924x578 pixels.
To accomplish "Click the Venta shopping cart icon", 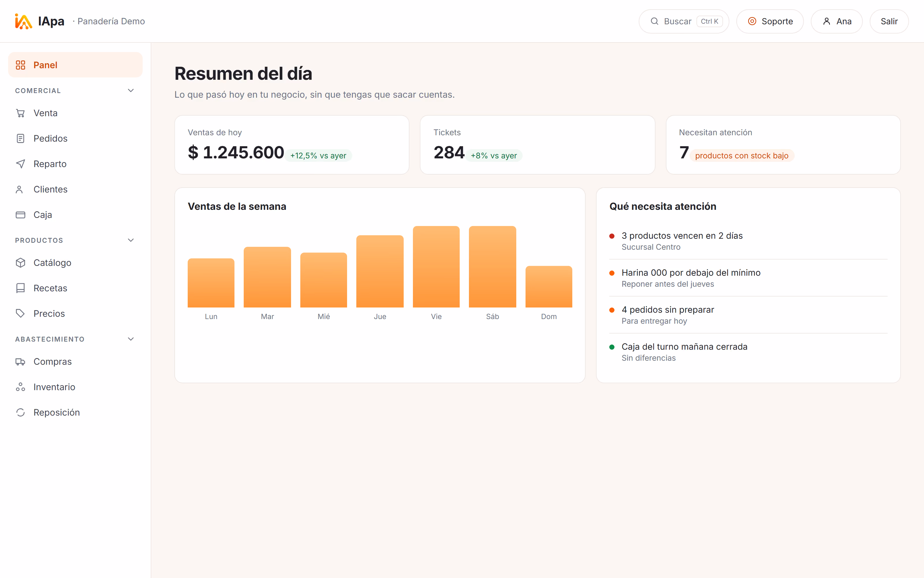I will coord(20,113).
